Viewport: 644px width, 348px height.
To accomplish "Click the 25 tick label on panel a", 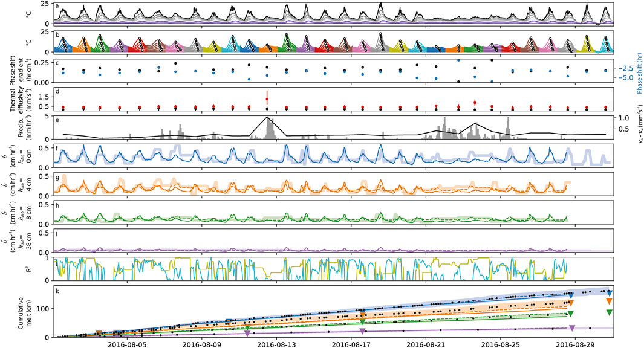I will pos(45,4).
